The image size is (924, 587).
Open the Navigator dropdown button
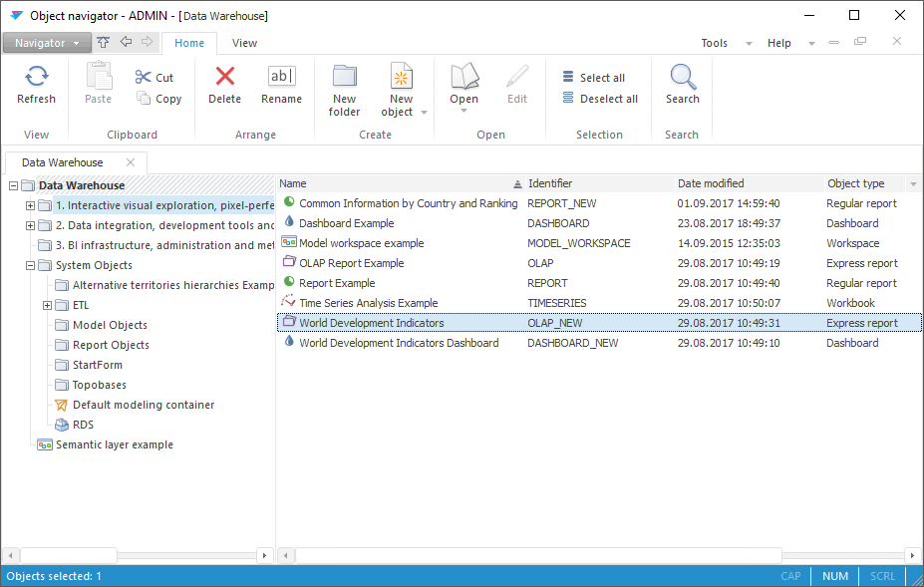click(47, 43)
